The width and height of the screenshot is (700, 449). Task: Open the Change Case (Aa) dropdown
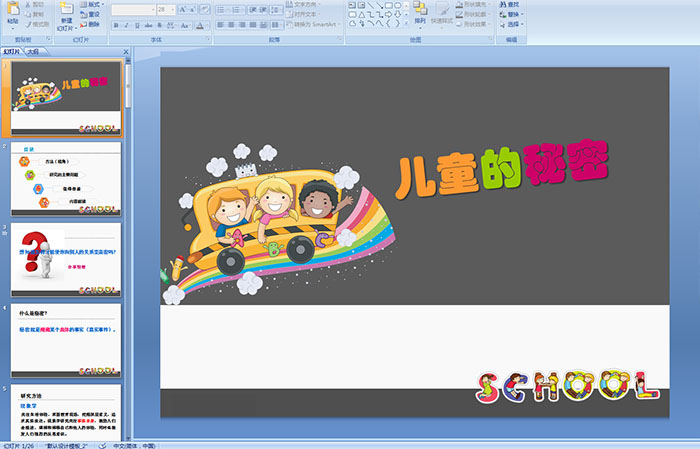click(185, 25)
